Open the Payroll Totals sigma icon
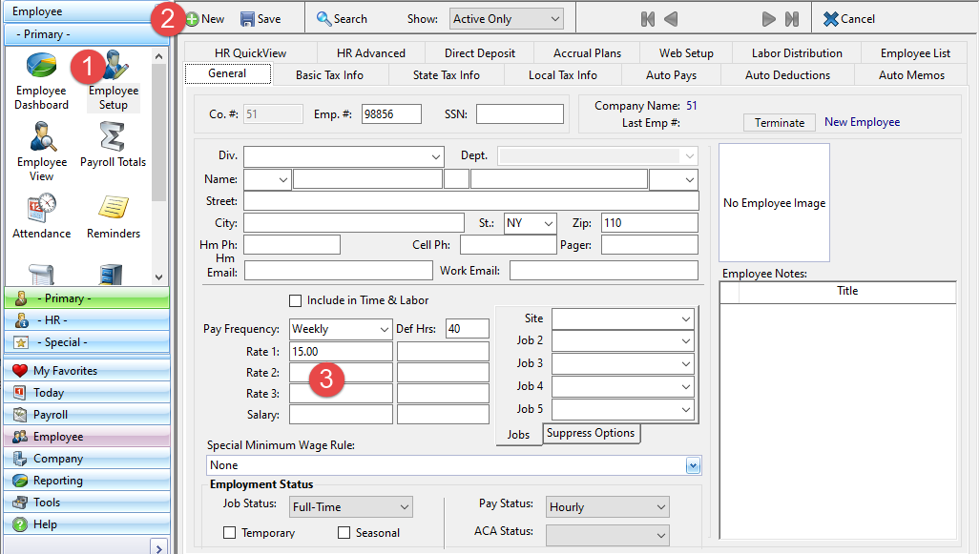 pos(114,145)
